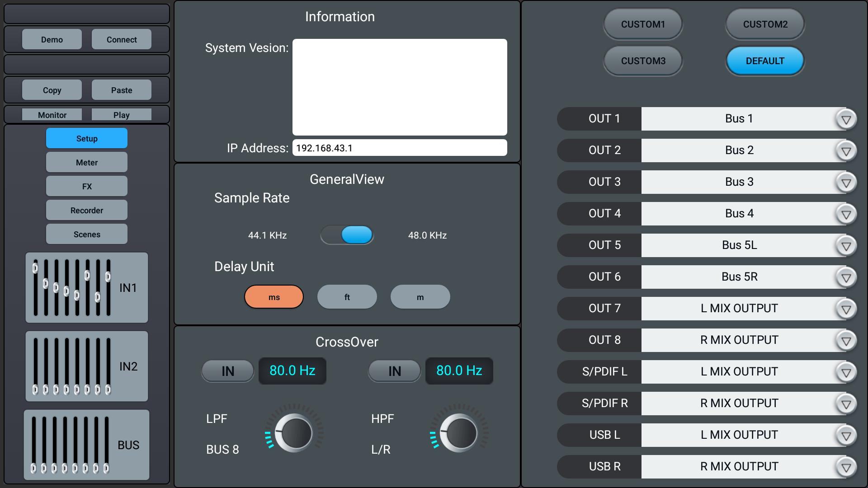Toggle the HPF crossover IN button

point(395,371)
